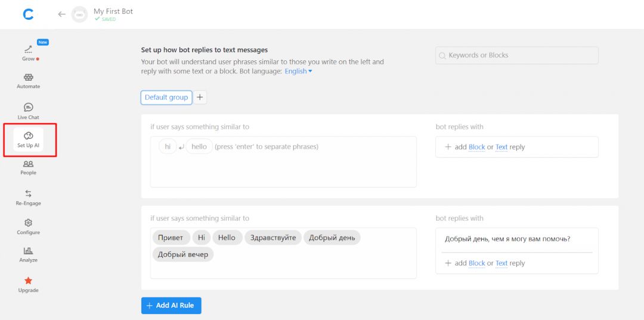Viewport: 644px width, 320px height.
Task: Click Block link in first rule reply
Action: click(476, 147)
